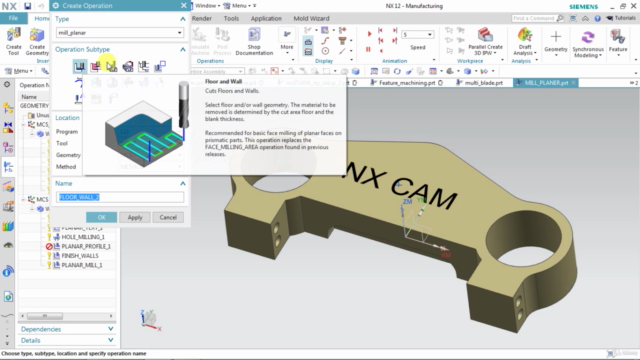
Task: Collapse the Type section
Action: coord(182,19)
